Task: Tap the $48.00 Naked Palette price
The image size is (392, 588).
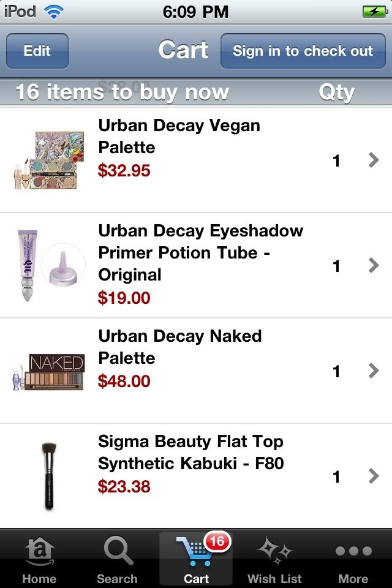Action: click(124, 381)
